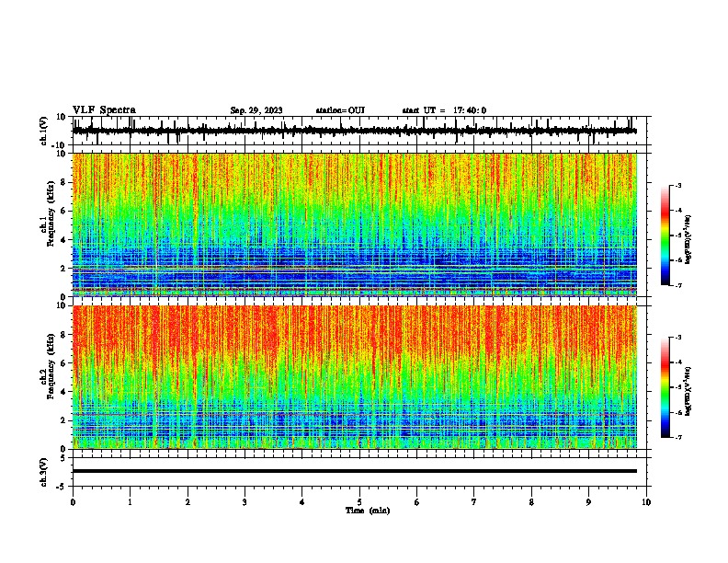Click the "2" kHz tick on ch.2 frequency axis
Viewport: 728px width, 563px height.
tap(63, 420)
